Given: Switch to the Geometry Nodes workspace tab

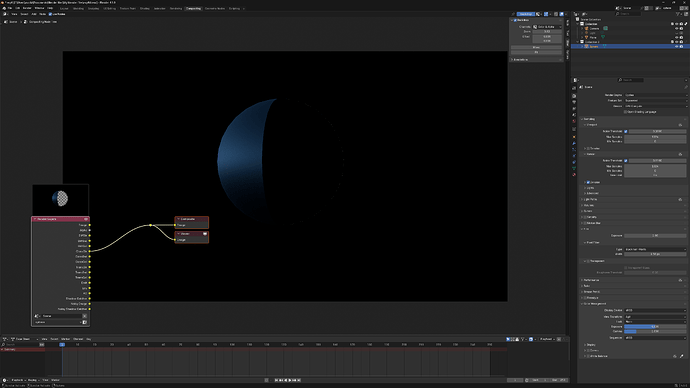Looking at the screenshot, I should 215,8.
